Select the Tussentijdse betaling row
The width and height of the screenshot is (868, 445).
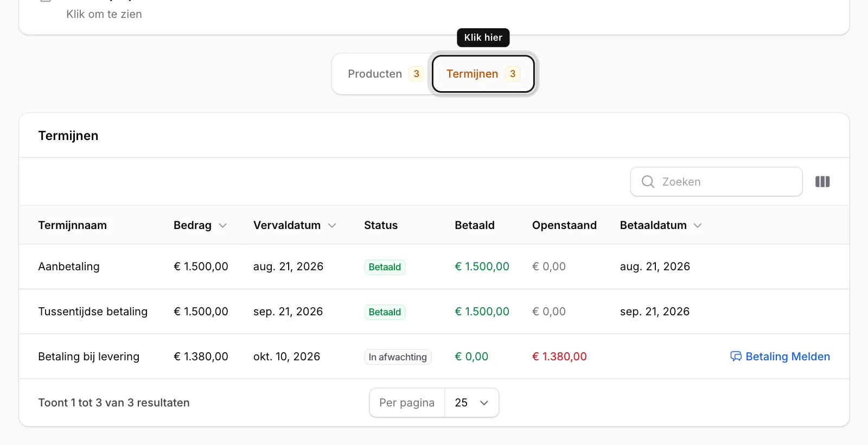coord(434,311)
